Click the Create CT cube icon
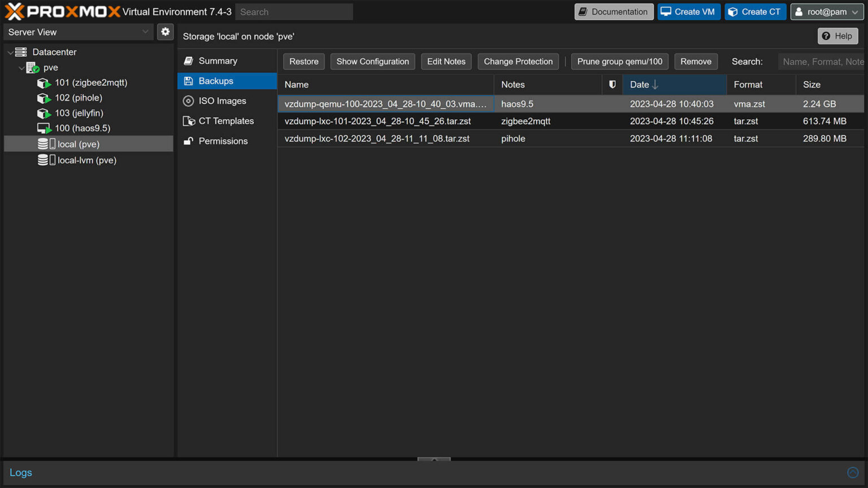Viewport: 868px width, 488px height. [733, 11]
